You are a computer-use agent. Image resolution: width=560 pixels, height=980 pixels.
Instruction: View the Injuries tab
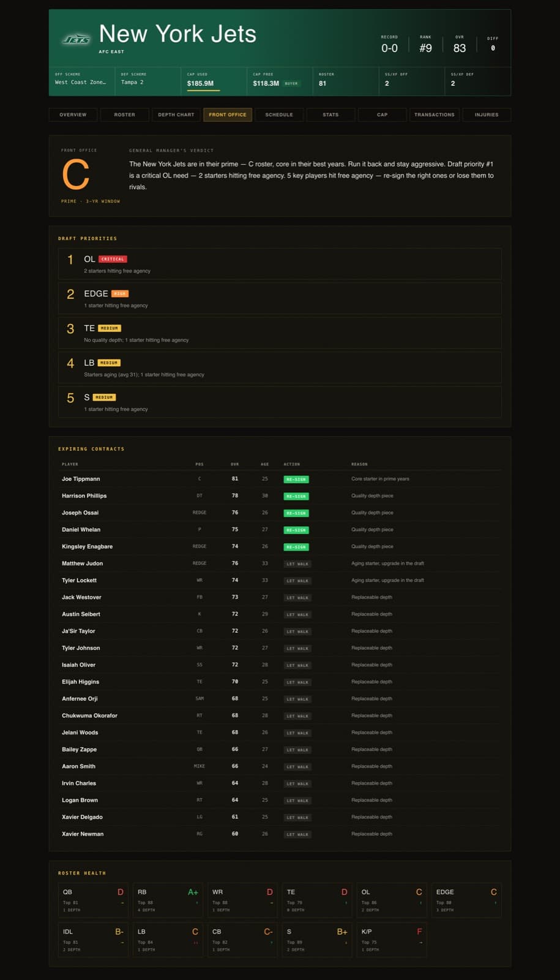487,115
